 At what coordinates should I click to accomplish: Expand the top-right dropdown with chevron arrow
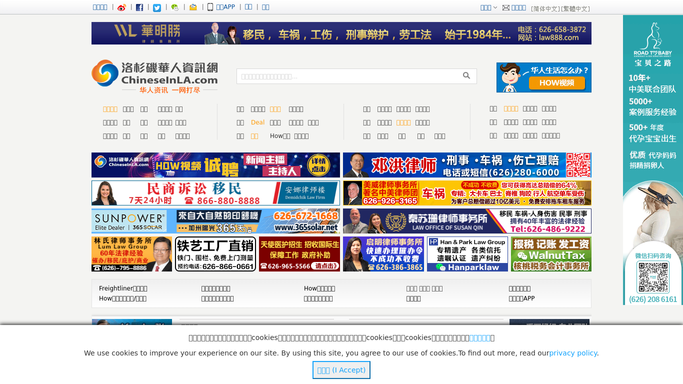pos(488,8)
